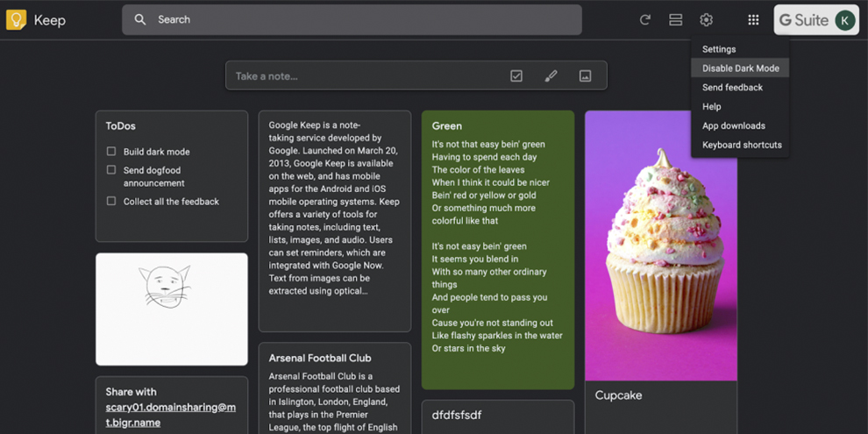Image resolution: width=868 pixels, height=434 pixels.
Task: Open Keyboard shortcuts menu entry
Action: click(x=740, y=145)
